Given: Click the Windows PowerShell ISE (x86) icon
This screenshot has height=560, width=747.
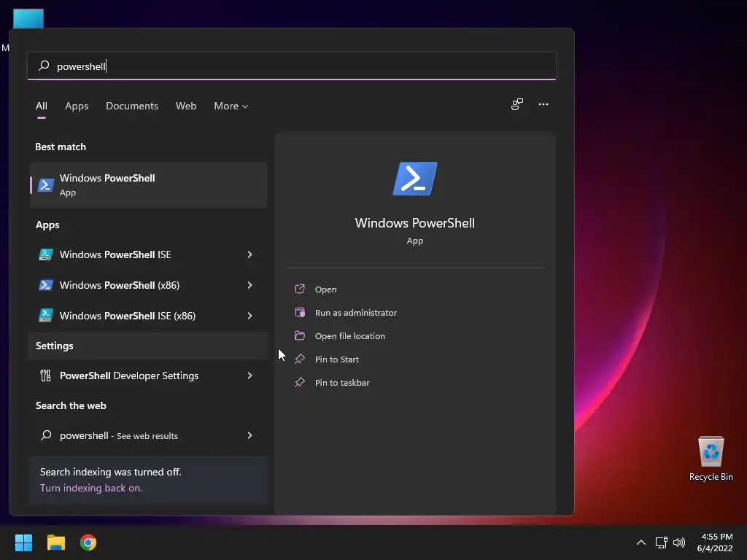Looking at the screenshot, I should pos(46,316).
